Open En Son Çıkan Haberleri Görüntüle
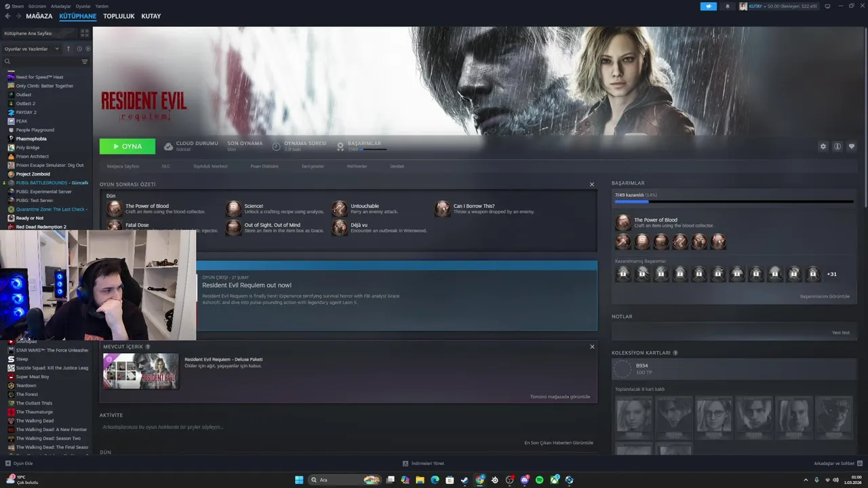Viewport: 868px width, 488px height. coord(559,443)
